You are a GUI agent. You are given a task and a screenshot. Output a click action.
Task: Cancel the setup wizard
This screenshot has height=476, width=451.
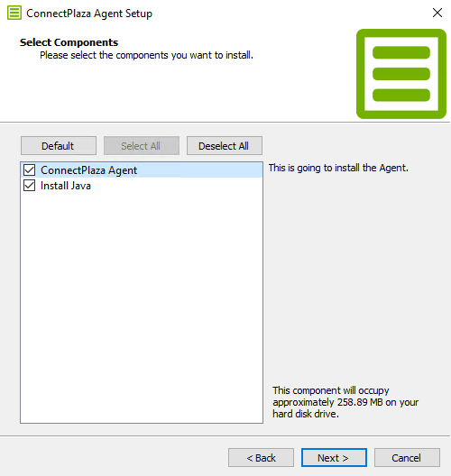tap(407, 457)
